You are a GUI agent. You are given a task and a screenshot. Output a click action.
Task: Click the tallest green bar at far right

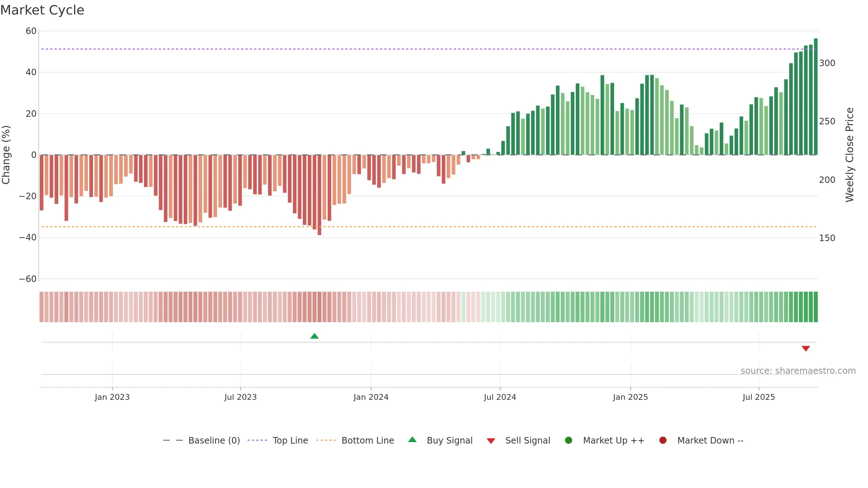pyautogui.click(x=816, y=97)
